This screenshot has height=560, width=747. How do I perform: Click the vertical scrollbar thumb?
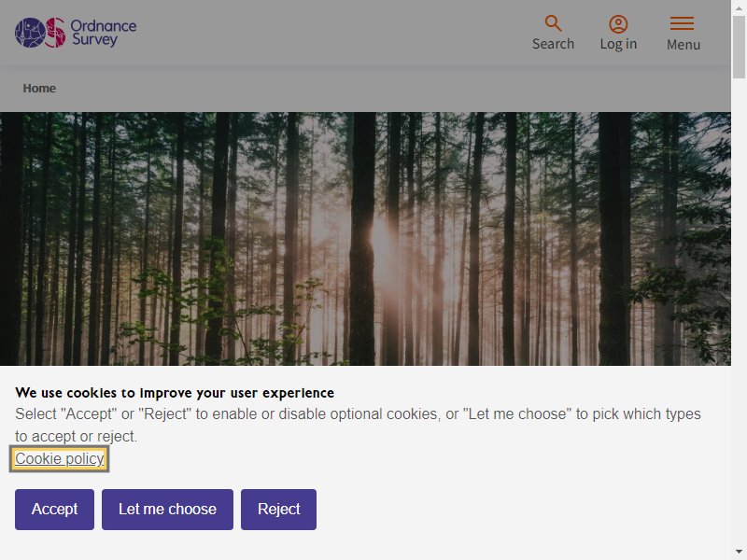[739, 48]
